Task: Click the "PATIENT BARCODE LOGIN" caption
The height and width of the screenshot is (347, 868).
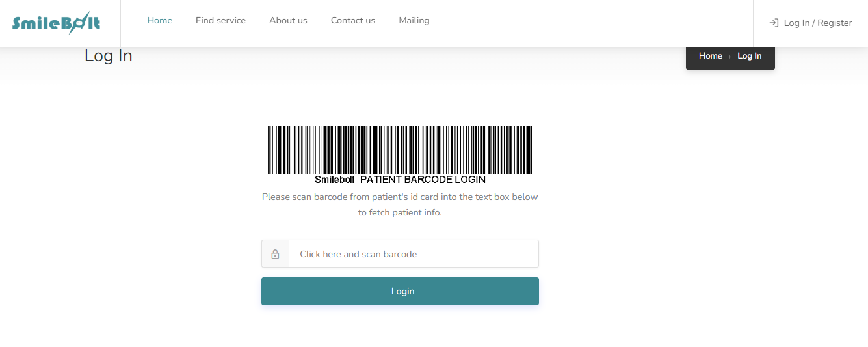Action: click(x=423, y=180)
